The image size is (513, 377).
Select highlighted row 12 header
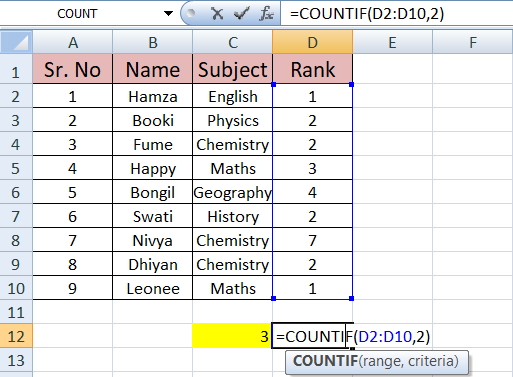click(16, 336)
